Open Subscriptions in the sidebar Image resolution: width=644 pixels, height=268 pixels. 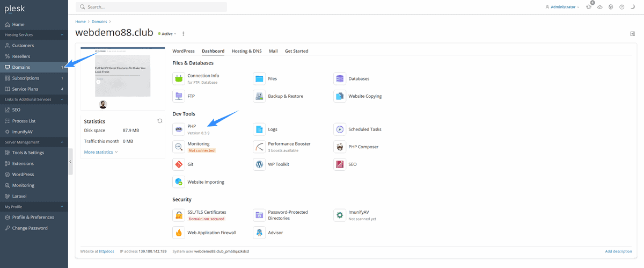(x=34, y=78)
